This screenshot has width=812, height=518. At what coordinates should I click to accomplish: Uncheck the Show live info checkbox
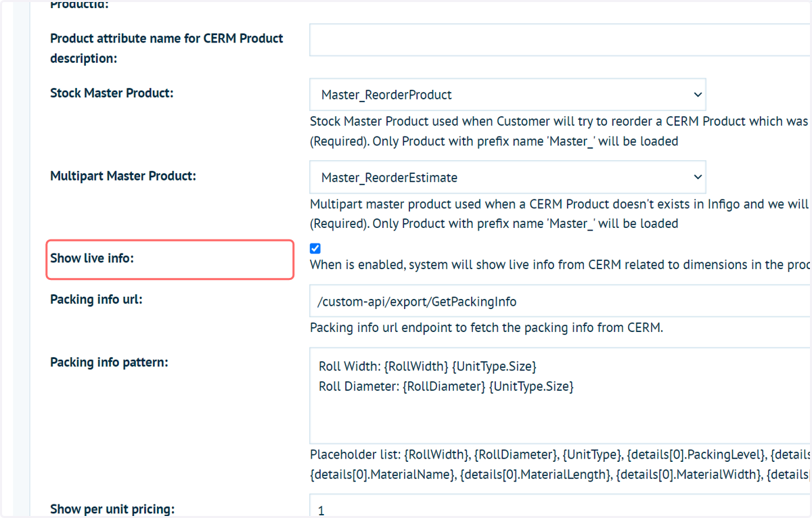pyautogui.click(x=315, y=248)
